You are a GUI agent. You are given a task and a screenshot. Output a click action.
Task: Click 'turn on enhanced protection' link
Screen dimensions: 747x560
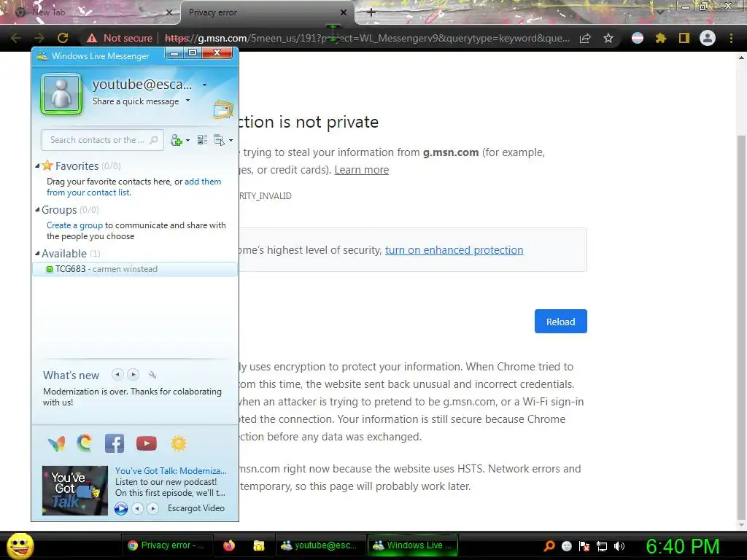(454, 250)
